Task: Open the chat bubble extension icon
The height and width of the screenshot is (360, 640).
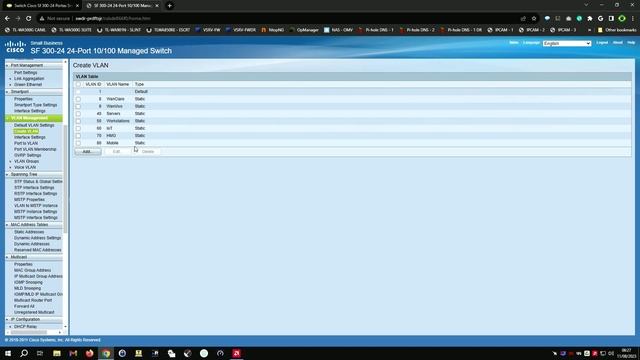Action: (547, 18)
